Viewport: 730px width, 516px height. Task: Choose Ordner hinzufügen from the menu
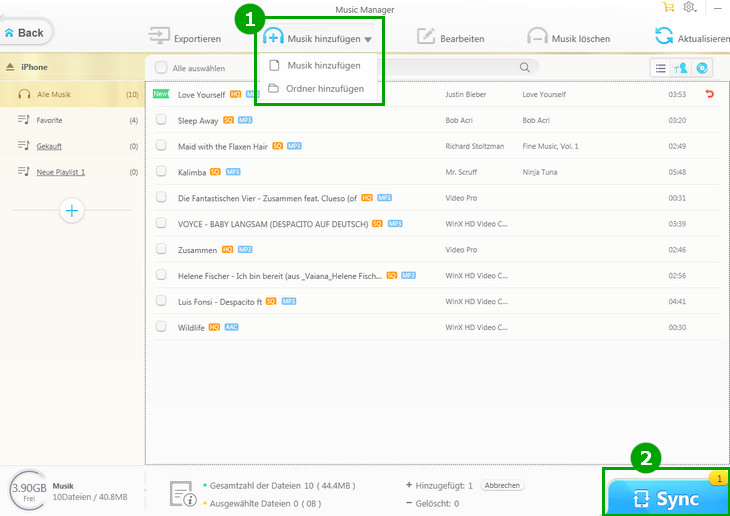tap(324, 89)
